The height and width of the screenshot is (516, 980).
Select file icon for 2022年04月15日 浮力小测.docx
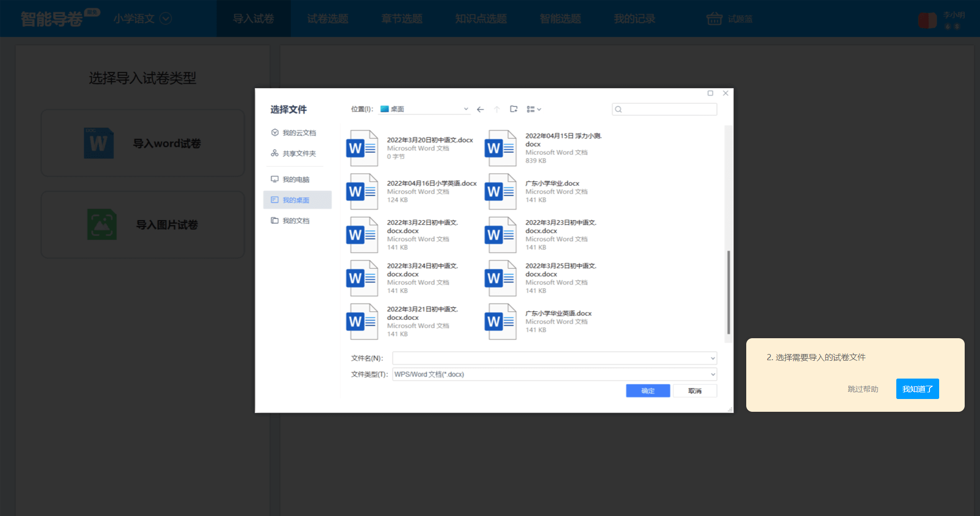[x=501, y=148]
